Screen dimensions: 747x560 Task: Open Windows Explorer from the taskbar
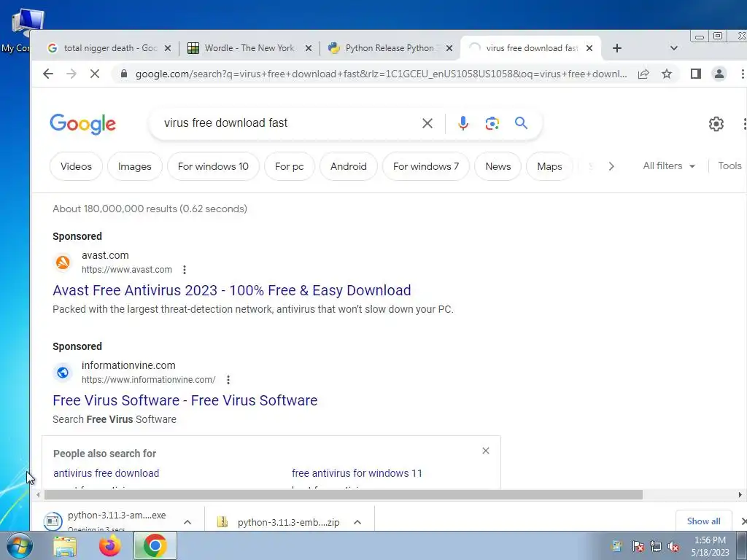tap(64, 545)
